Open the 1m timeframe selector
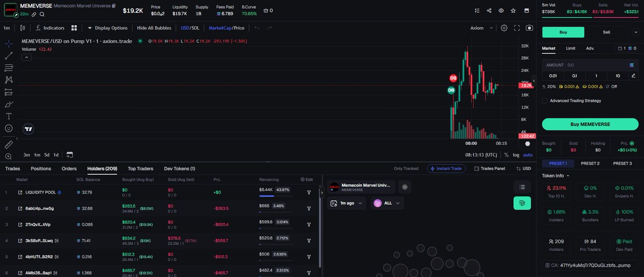Image resolution: width=644 pixels, height=277 pixels. tap(7, 28)
